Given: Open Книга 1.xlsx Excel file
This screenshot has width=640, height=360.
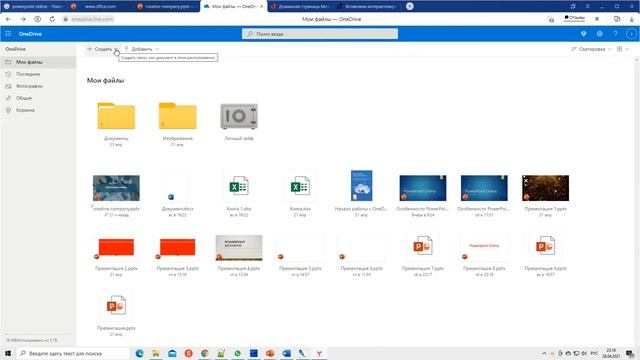Looking at the screenshot, I should tap(239, 187).
